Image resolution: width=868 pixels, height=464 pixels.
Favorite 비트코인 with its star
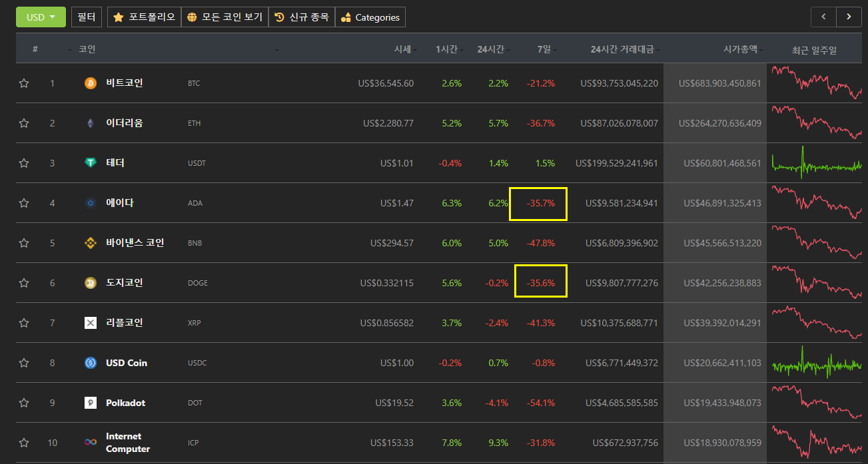[x=24, y=83]
